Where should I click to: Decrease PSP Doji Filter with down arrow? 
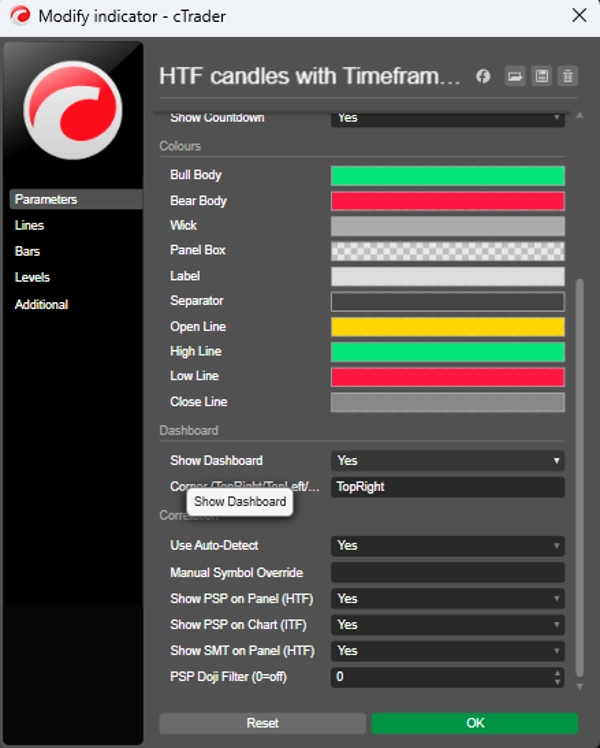pyautogui.click(x=558, y=682)
